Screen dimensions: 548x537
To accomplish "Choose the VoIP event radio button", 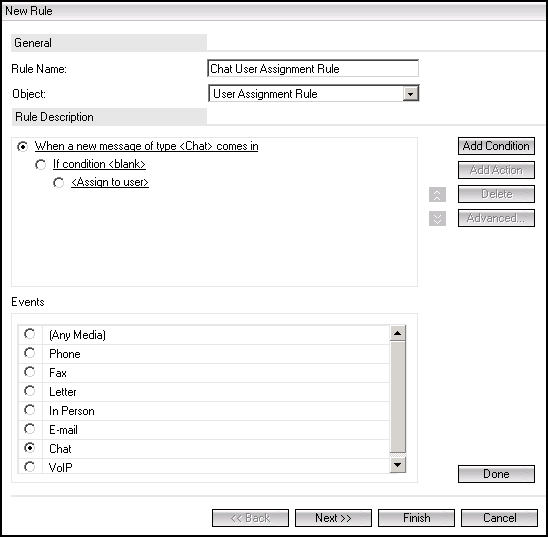I will click(x=30, y=467).
